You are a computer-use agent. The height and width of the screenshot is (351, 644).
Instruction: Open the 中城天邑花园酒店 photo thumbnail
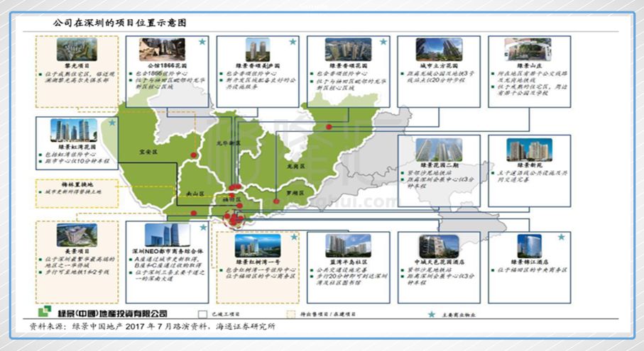[439, 246]
